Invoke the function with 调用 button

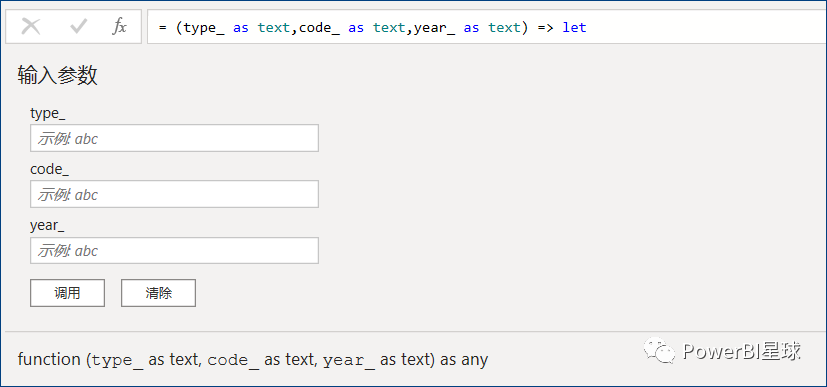(x=68, y=293)
